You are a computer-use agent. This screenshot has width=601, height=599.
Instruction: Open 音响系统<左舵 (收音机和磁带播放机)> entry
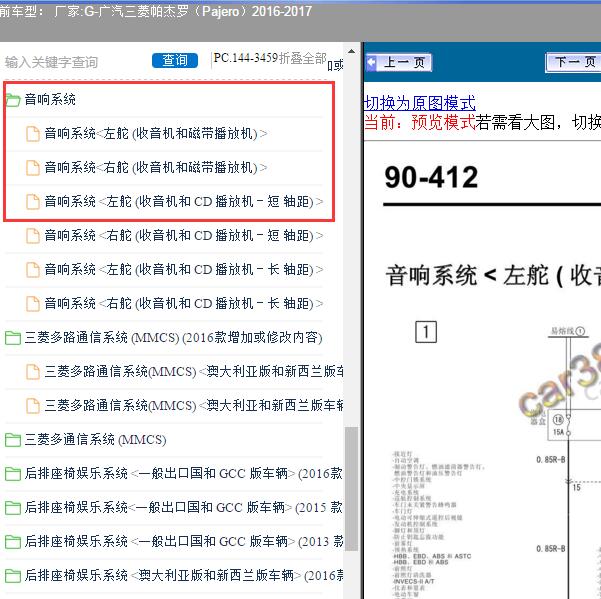[x=156, y=133]
